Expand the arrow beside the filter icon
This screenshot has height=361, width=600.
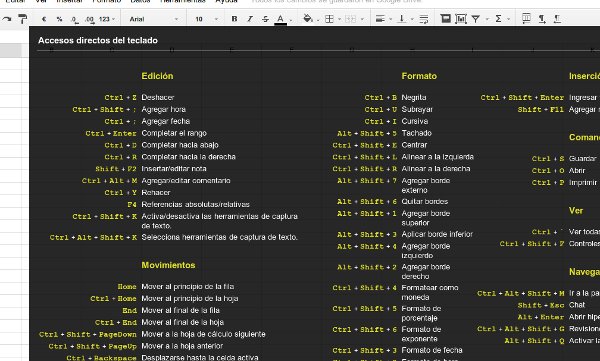[487, 19]
